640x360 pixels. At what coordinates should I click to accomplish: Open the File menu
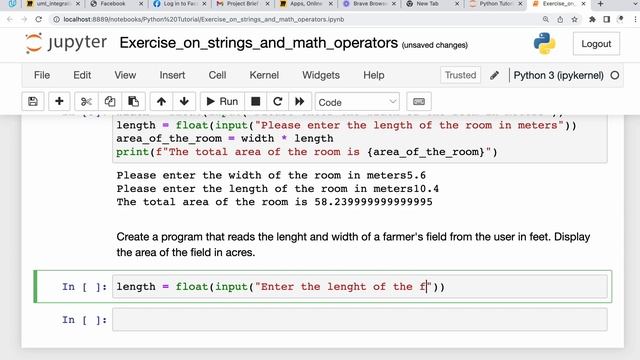tap(42, 76)
